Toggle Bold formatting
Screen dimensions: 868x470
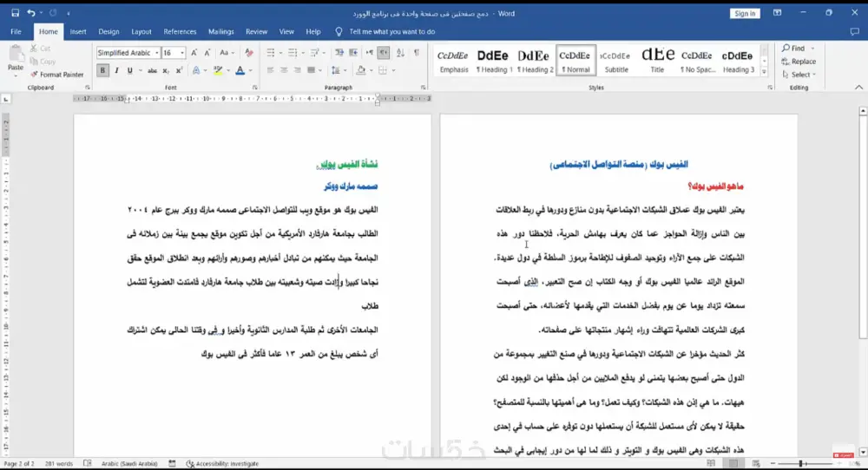(x=102, y=70)
